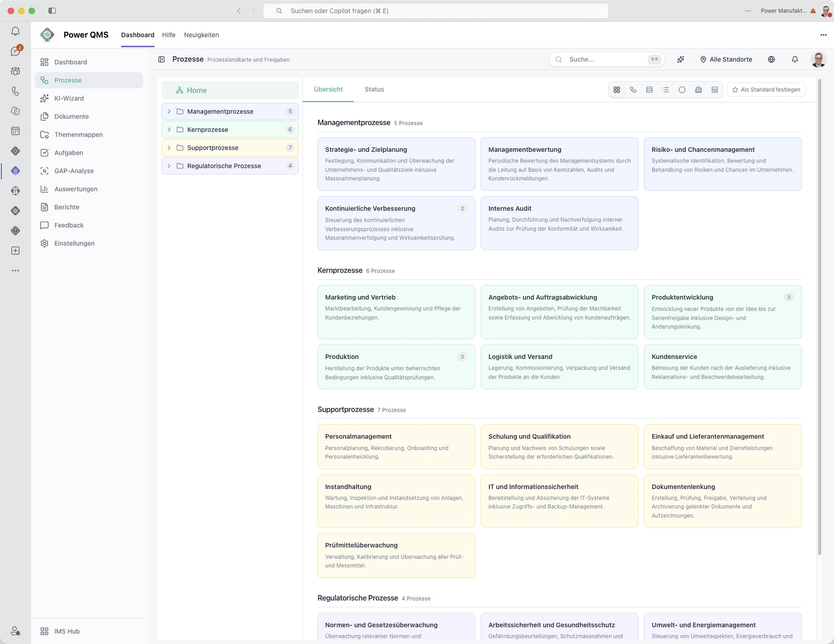Screen dimensions: 834x644
Task: Open the phone calls icon in left rail
Action: point(16,91)
